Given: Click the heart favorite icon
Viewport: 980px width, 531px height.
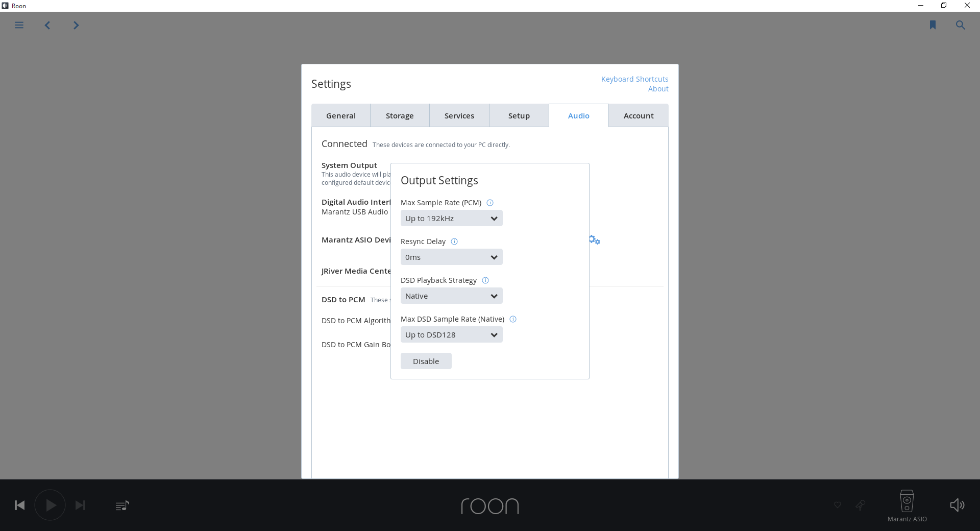Looking at the screenshot, I should click(x=838, y=505).
